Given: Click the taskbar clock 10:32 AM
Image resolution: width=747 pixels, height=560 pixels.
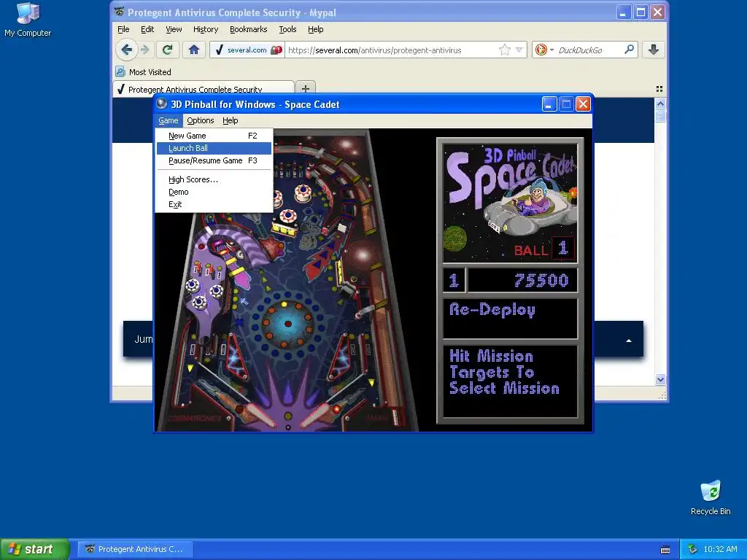Looking at the screenshot, I should pos(720,549).
